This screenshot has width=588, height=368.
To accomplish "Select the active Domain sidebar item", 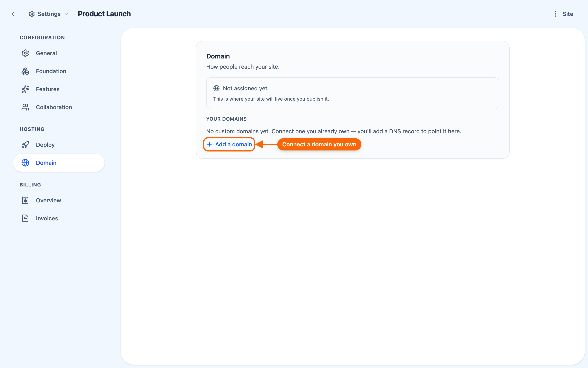I will click(59, 163).
